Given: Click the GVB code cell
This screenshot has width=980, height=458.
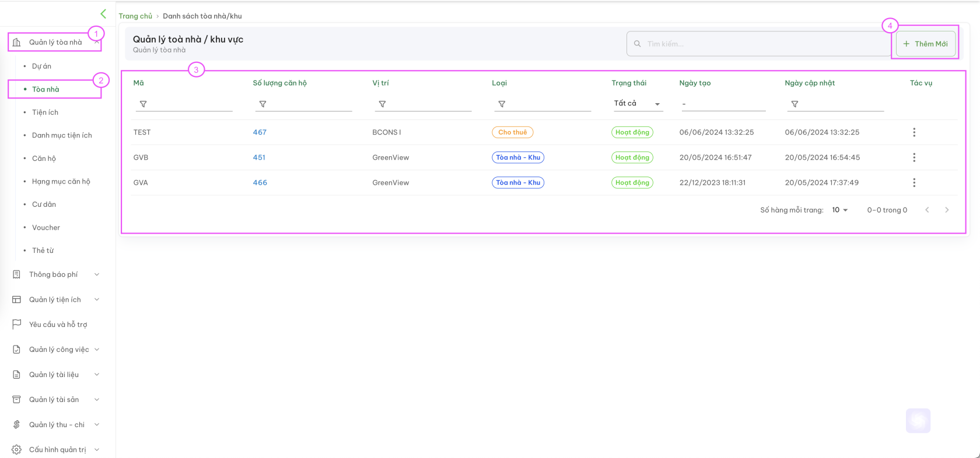Looking at the screenshot, I should pyautogui.click(x=141, y=157).
